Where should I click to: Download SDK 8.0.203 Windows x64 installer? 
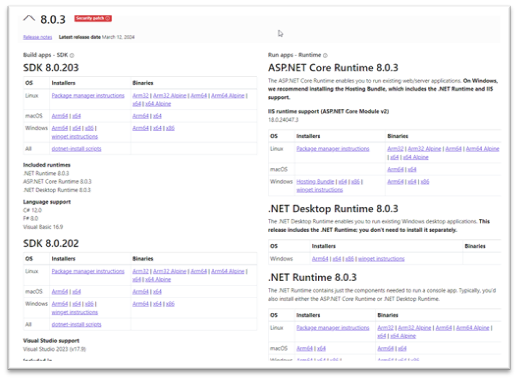coord(77,128)
